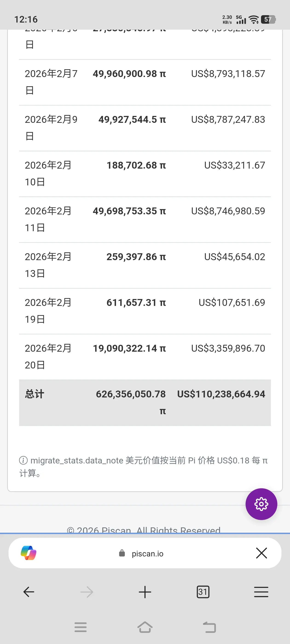Tap the piscan.io URL field
Image resolution: width=290 pixels, height=644 pixels.
(x=145, y=553)
